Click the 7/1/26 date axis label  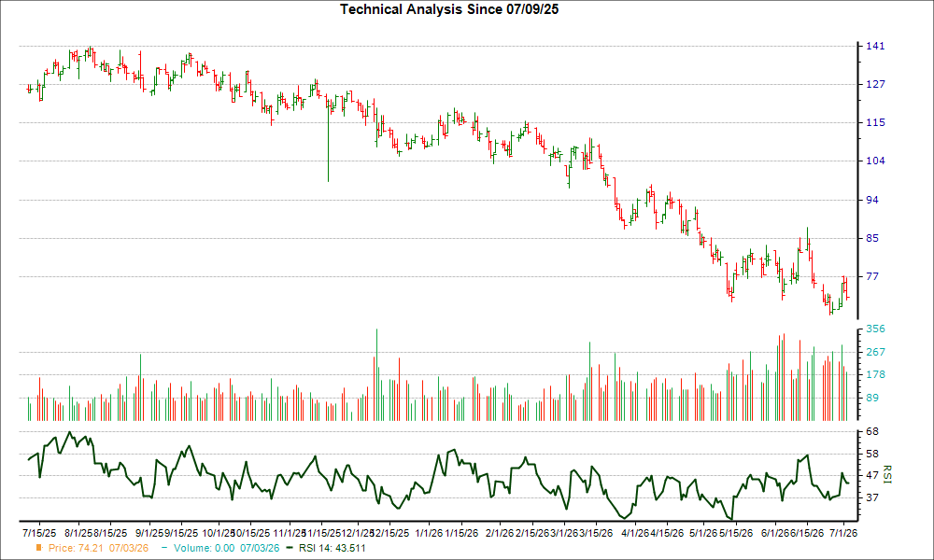pyautogui.click(x=842, y=533)
